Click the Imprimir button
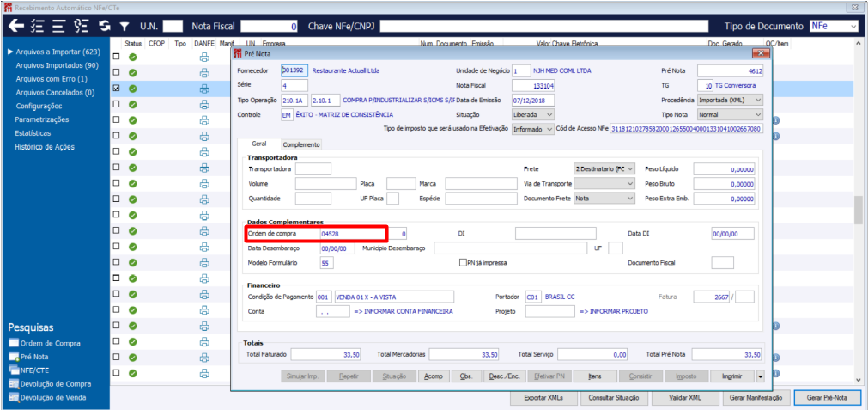 coord(732,376)
